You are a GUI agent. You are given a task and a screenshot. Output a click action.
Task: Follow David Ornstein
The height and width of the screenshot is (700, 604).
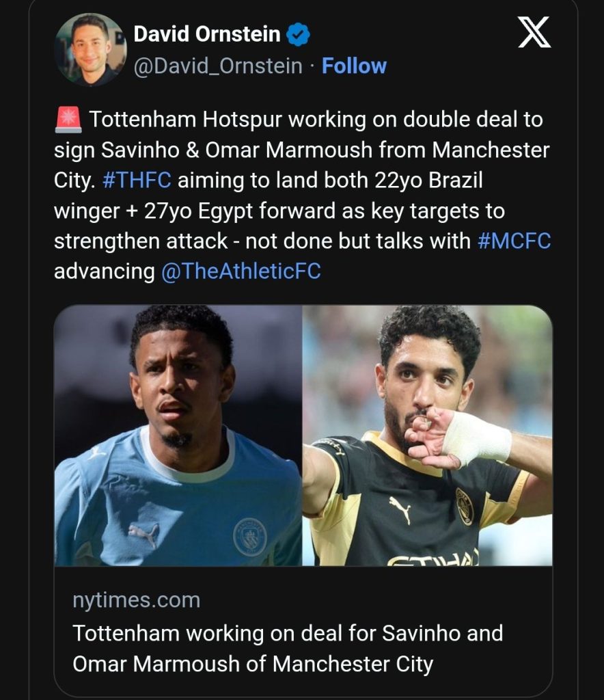[354, 66]
